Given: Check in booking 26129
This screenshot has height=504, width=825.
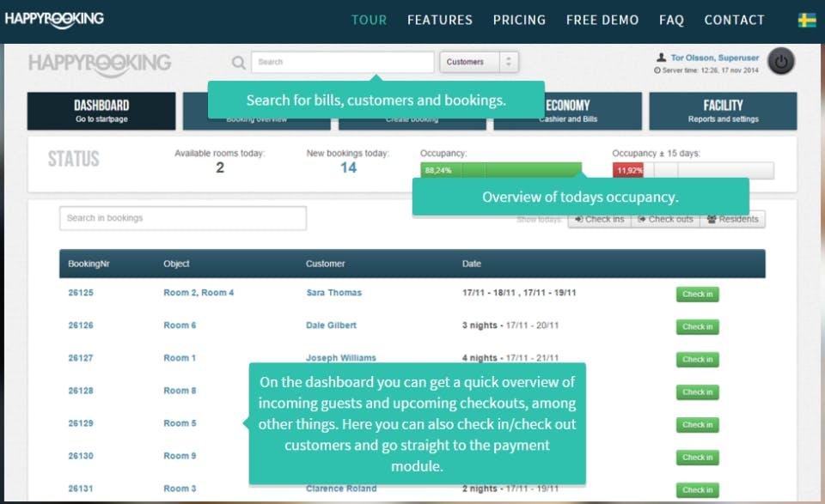Looking at the screenshot, I should (697, 425).
